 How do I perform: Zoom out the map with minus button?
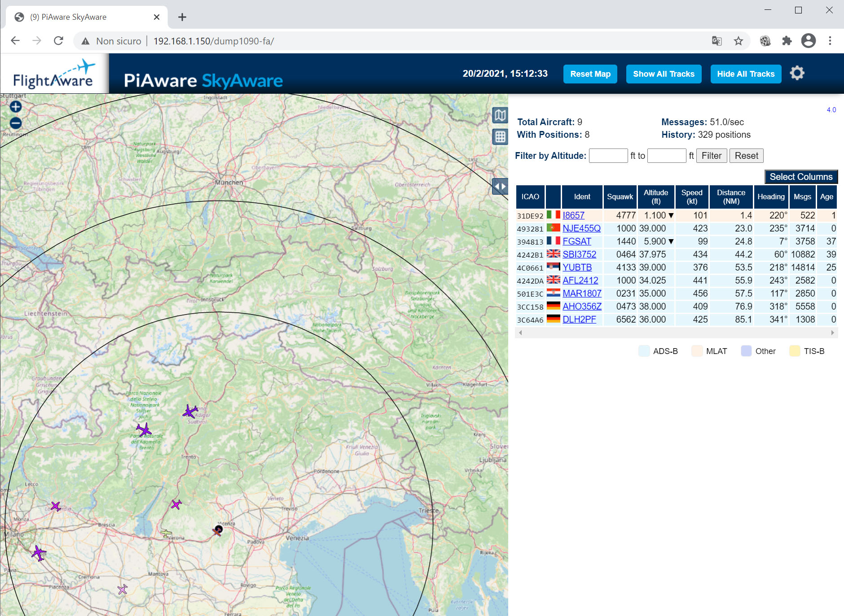16,123
